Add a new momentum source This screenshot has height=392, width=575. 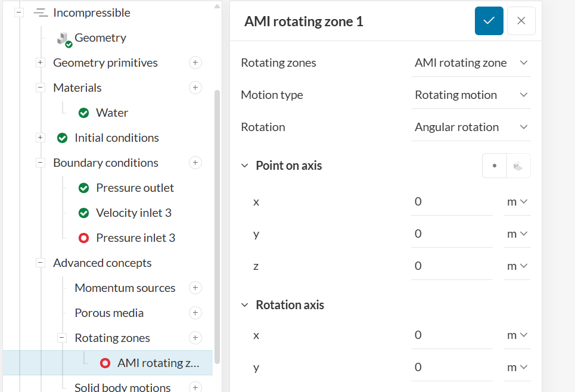[195, 288]
